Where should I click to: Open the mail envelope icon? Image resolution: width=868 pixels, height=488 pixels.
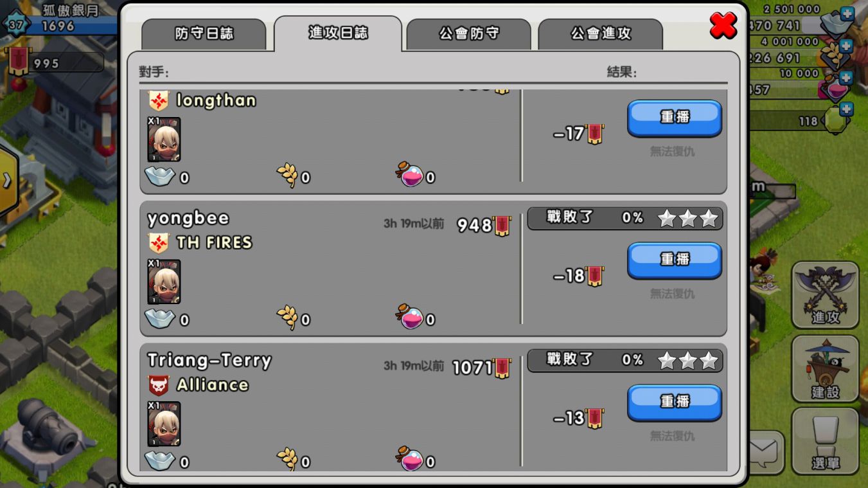[x=766, y=453]
